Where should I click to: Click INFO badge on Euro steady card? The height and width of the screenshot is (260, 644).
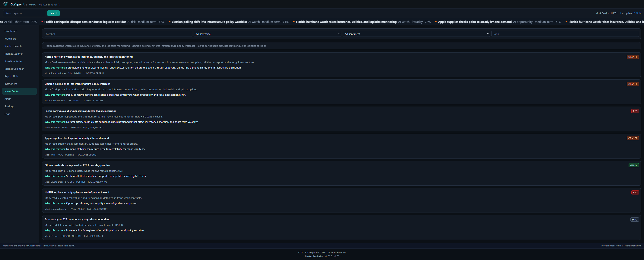pyautogui.click(x=635, y=220)
